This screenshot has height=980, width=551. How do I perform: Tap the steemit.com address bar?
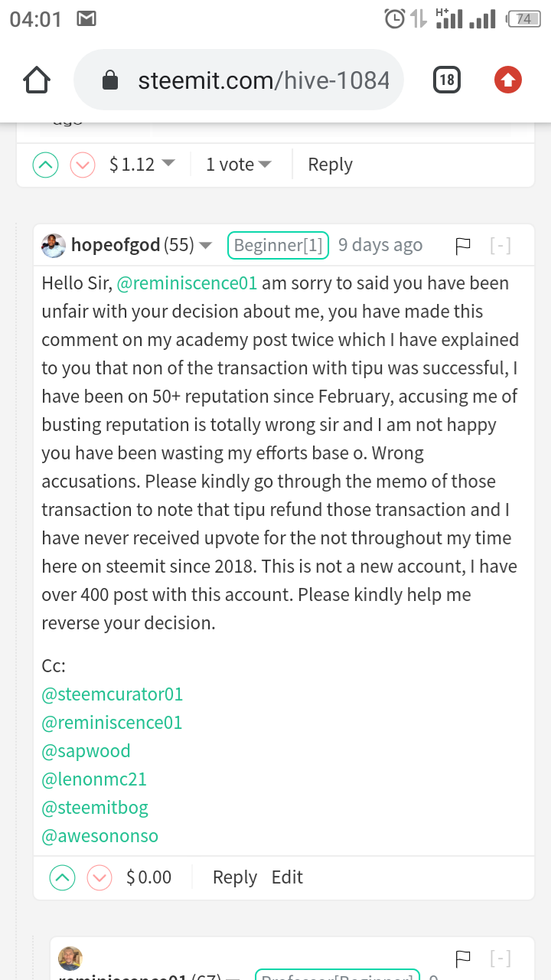(x=239, y=80)
